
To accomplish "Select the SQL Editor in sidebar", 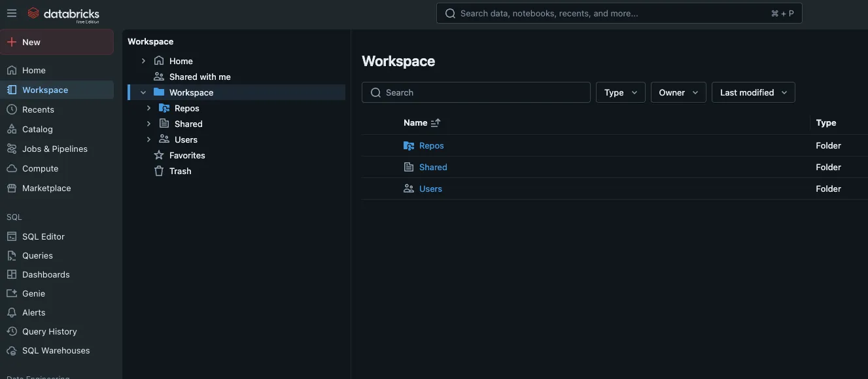I will point(43,236).
